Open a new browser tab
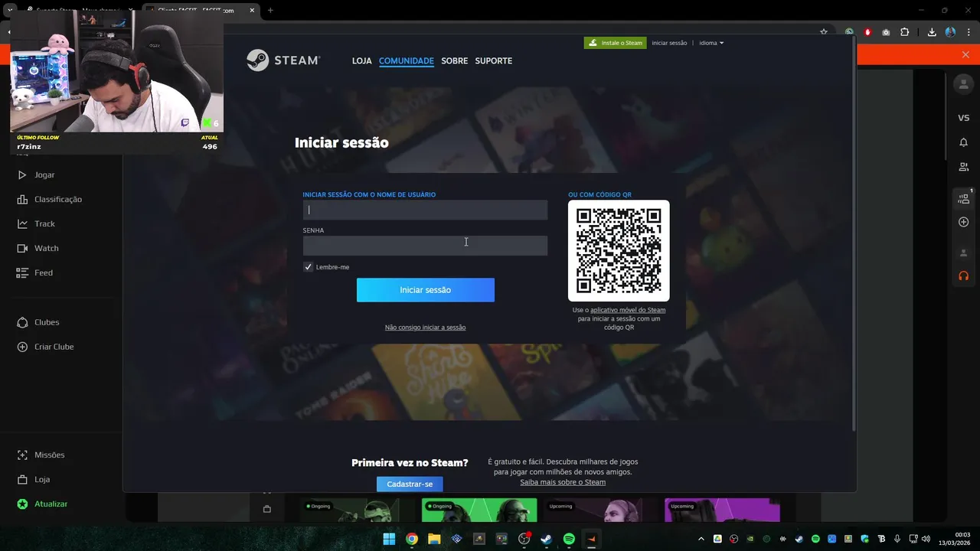The width and height of the screenshot is (980, 551). [270, 10]
